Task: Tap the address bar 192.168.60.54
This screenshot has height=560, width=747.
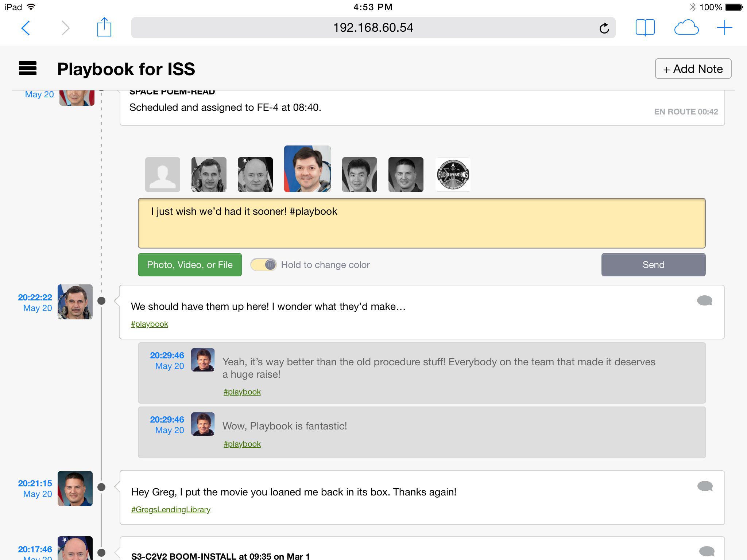Action: [x=373, y=28]
